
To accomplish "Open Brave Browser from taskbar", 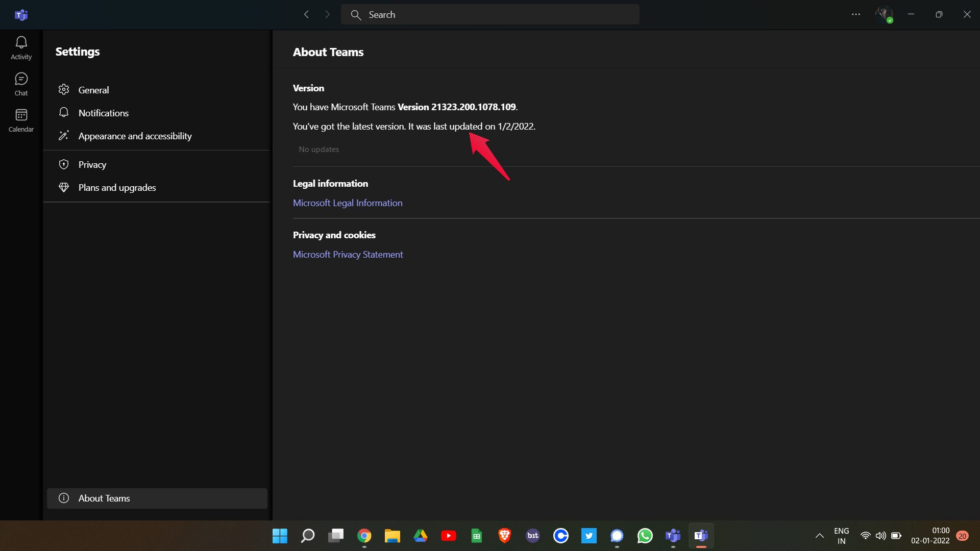I will click(x=505, y=536).
